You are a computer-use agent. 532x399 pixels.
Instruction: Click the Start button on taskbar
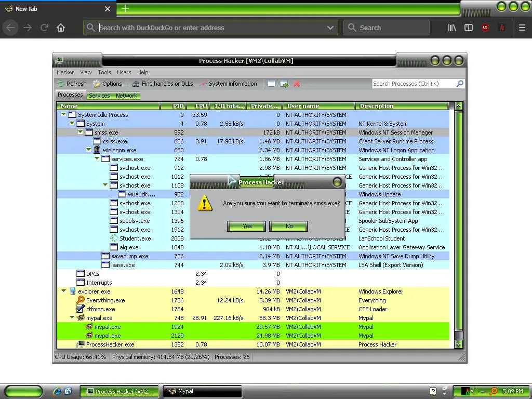(x=23, y=391)
